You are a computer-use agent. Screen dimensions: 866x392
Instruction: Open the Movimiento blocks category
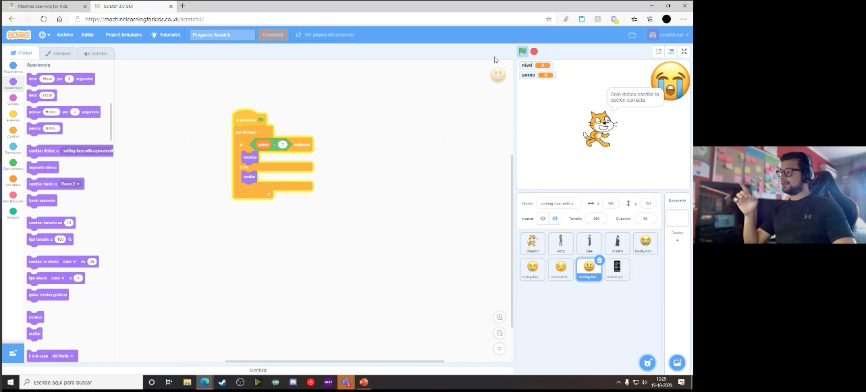(13, 68)
